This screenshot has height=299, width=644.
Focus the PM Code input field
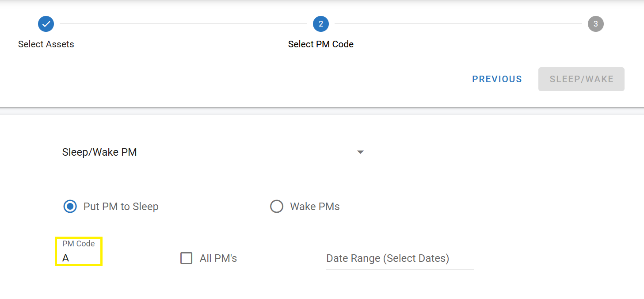coord(79,258)
